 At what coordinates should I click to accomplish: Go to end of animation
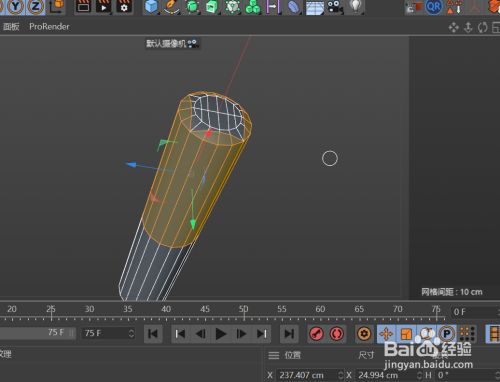pyautogui.click(x=289, y=334)
